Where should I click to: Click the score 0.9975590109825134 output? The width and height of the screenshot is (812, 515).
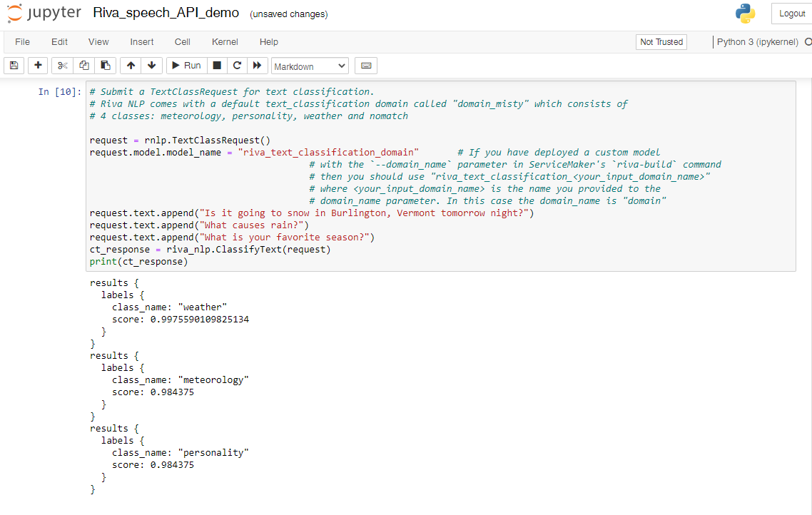pos(181,320)
